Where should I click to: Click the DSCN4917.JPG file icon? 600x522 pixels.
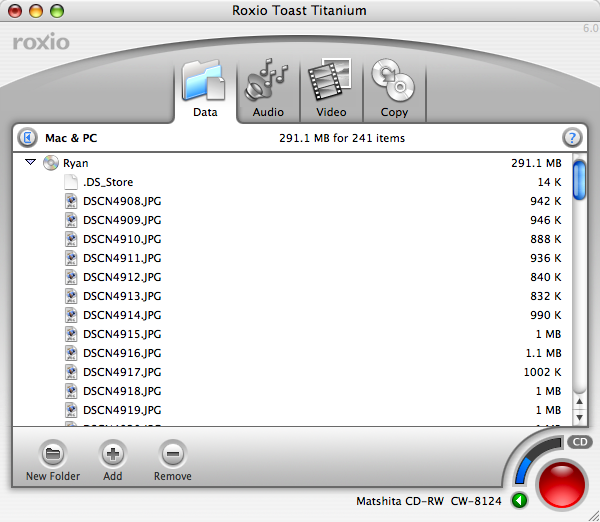pos(71,372)
